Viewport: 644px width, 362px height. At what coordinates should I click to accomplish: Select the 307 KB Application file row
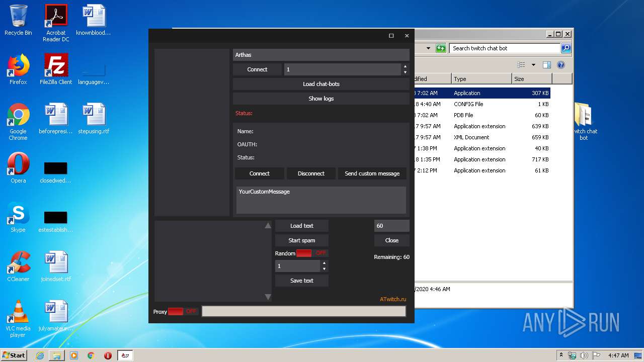482,93
